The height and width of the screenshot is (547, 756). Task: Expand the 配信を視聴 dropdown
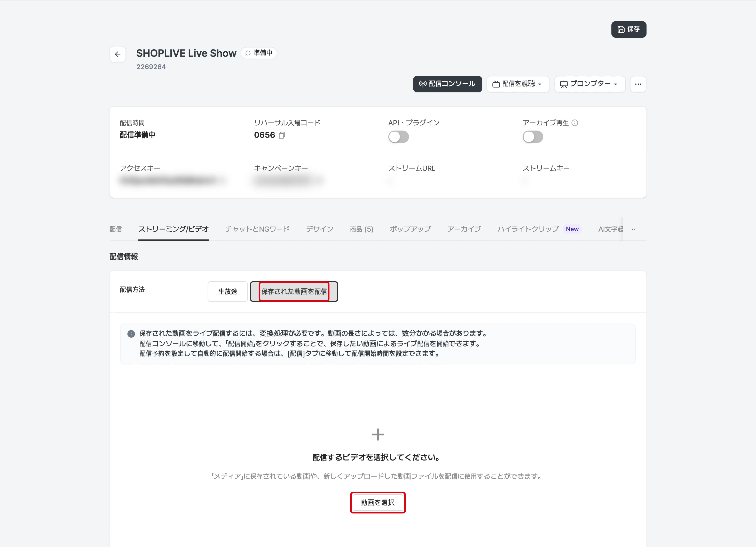coord(518,84)
